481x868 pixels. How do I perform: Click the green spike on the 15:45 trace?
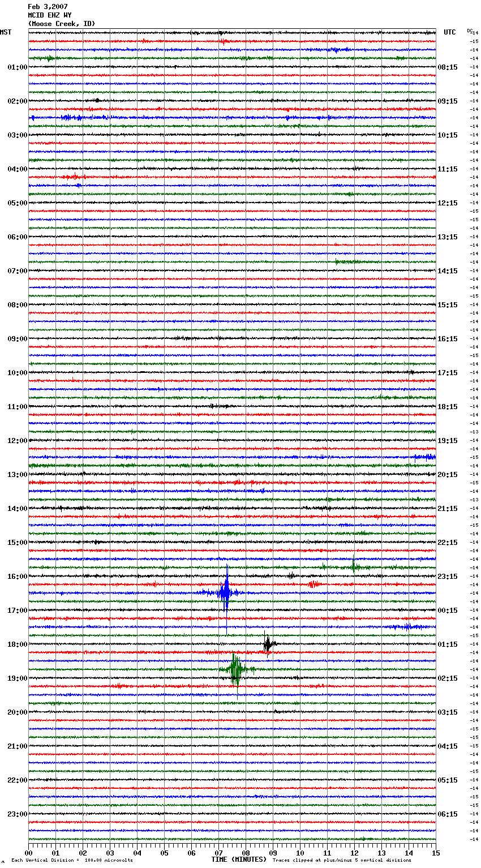tap(353, 565)
